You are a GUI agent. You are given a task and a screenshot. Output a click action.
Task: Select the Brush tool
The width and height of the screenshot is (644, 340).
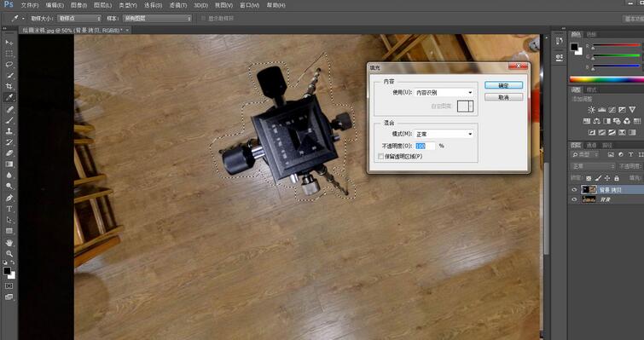point(9,120)
